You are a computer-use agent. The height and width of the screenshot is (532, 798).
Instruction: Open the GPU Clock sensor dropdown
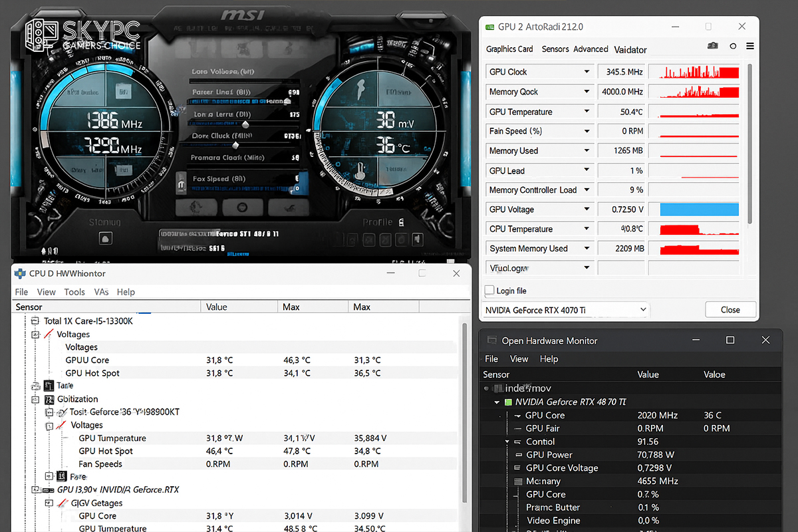587,72
